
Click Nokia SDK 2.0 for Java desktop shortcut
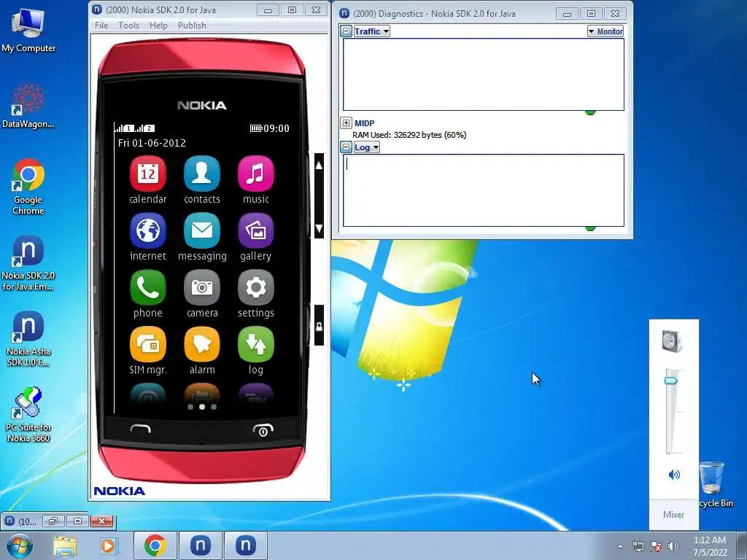pos(28,262)
